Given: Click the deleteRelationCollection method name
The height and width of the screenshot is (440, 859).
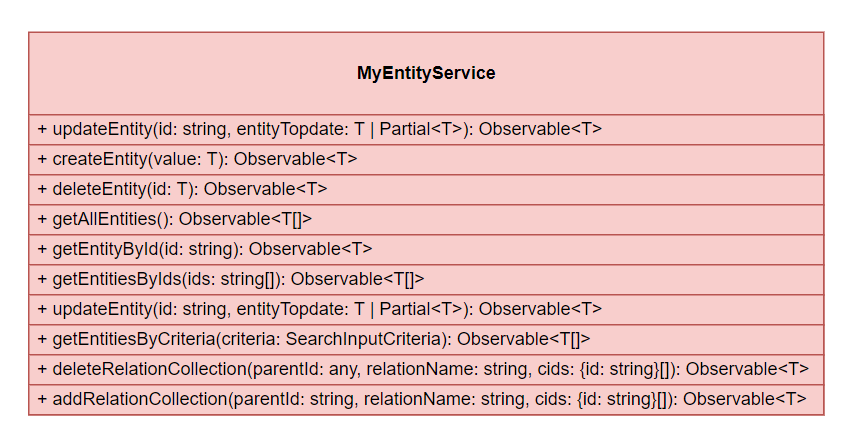Looking at the screenshot, I should pyautogui.click(x=149, y=369).
